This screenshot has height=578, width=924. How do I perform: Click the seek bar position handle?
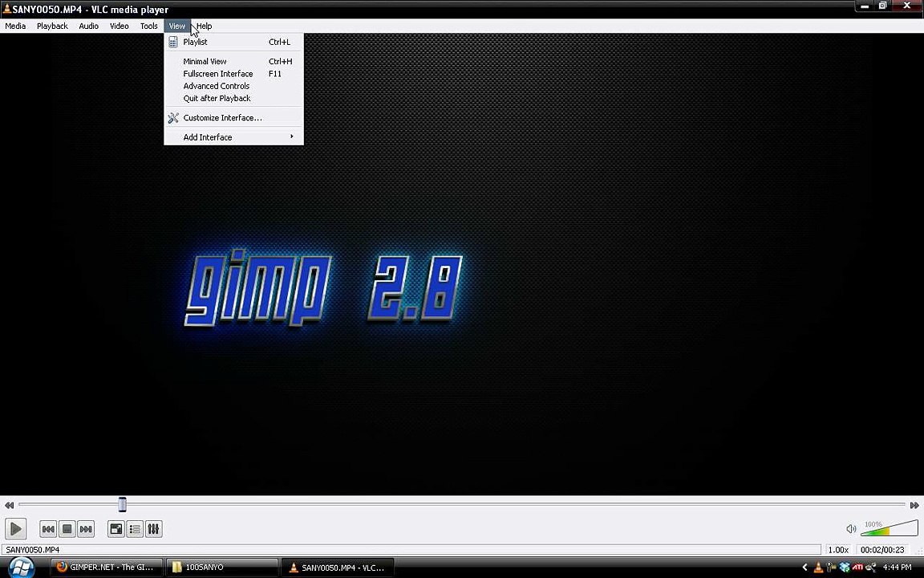pyautogui.click(x=122, y=504)
